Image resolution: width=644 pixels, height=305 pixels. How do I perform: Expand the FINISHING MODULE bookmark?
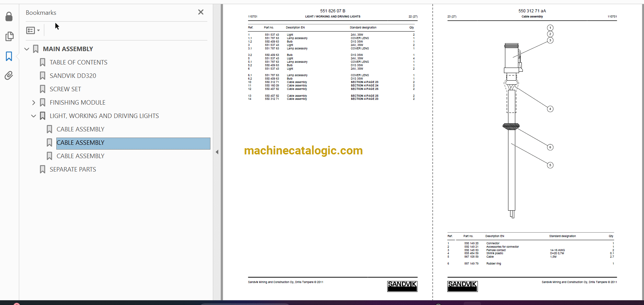34,103
